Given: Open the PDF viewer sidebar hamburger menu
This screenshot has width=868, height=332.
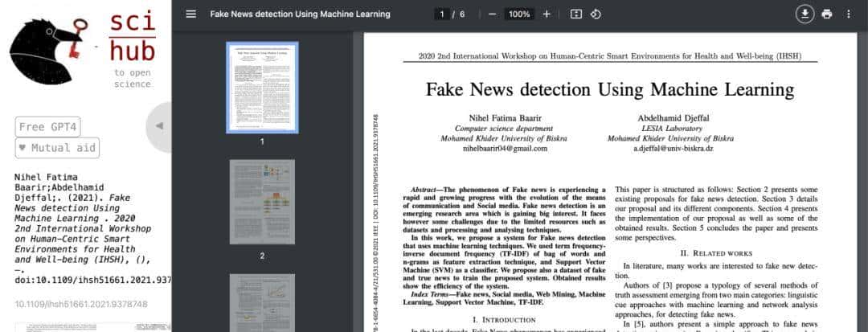Looking at the screenshot, I should tap(191, 14).
